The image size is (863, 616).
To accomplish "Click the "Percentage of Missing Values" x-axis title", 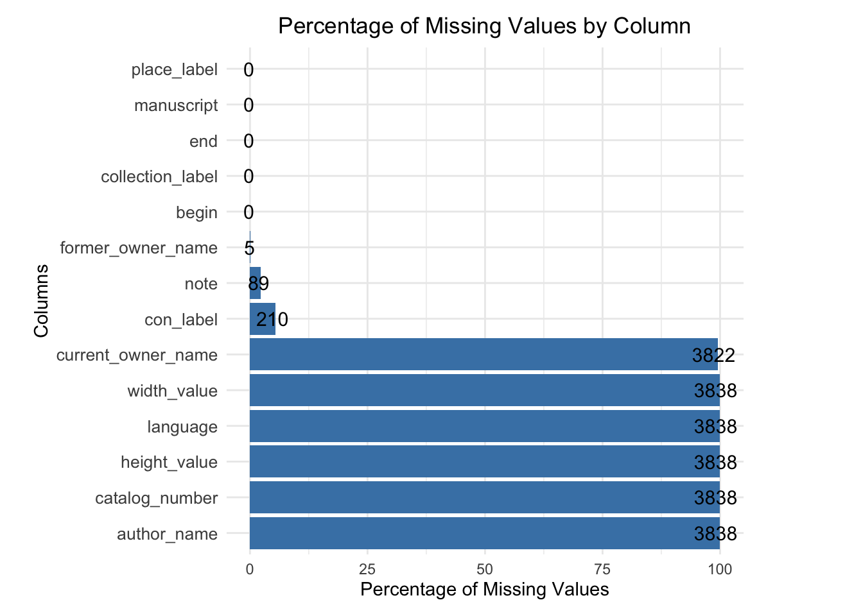I will [484, 589].
